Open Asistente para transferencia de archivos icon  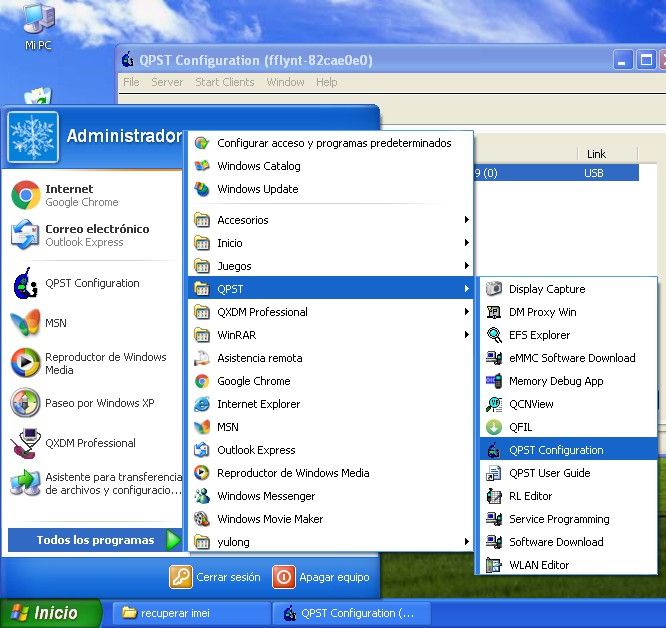(25, 483)
